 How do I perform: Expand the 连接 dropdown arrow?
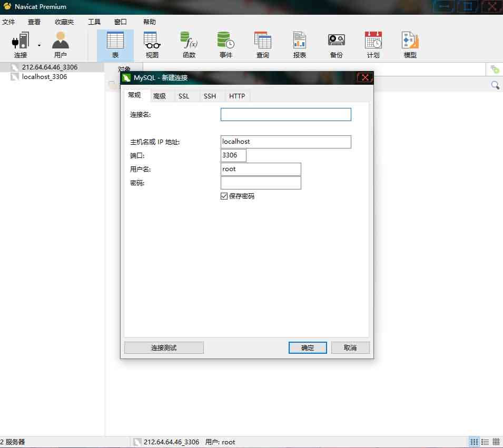[x=39, y=45]
